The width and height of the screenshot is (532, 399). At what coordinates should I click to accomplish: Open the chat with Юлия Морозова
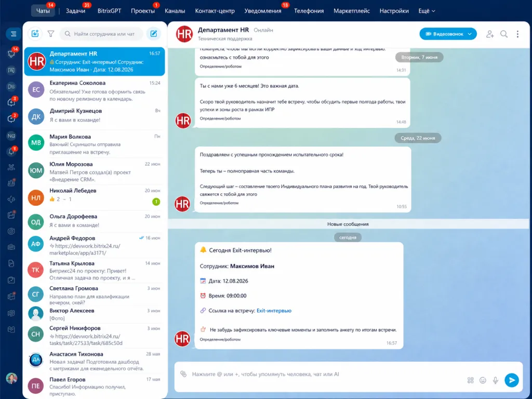coord(95,171)
